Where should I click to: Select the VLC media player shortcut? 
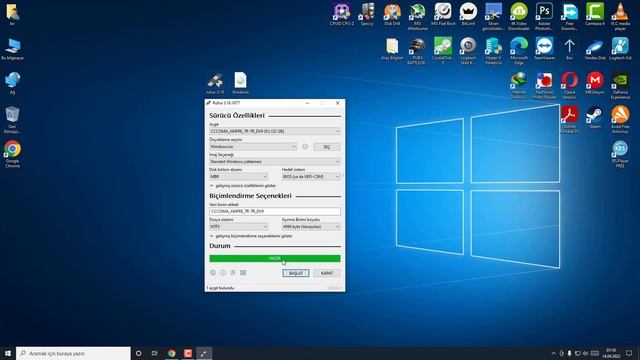pyautogui.click(x=620, y=17)
